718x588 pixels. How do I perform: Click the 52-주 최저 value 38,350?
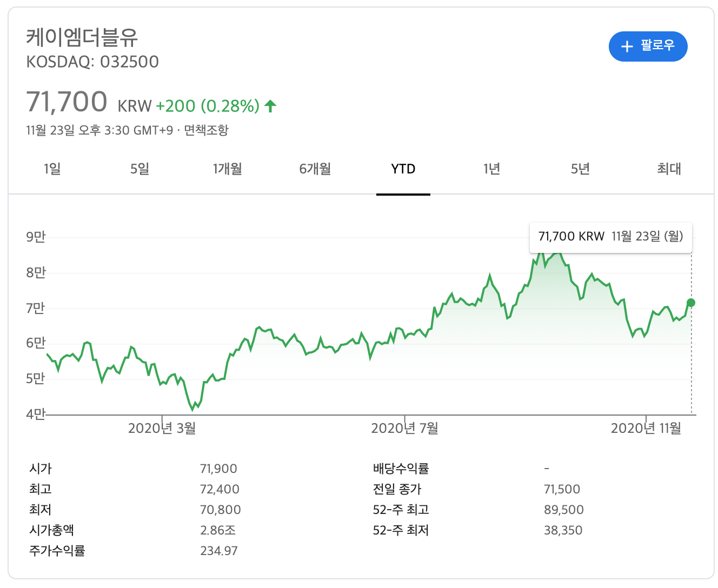[563, 531]
